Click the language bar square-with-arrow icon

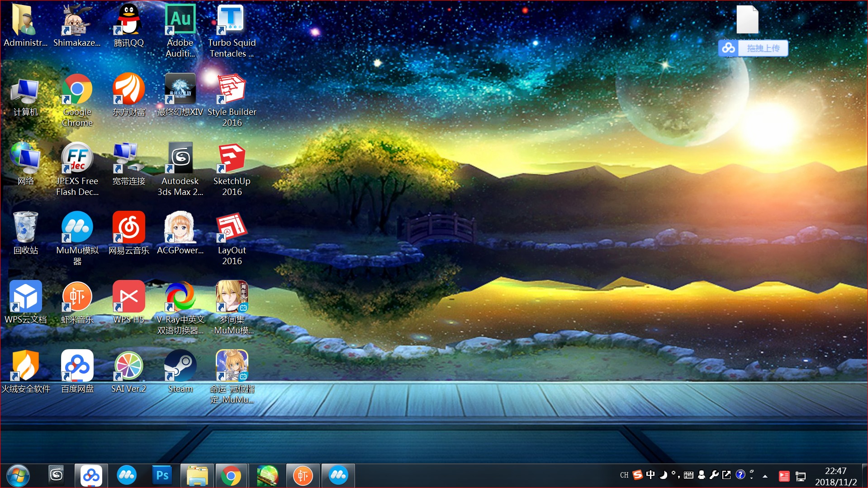[x=726, y=474]
